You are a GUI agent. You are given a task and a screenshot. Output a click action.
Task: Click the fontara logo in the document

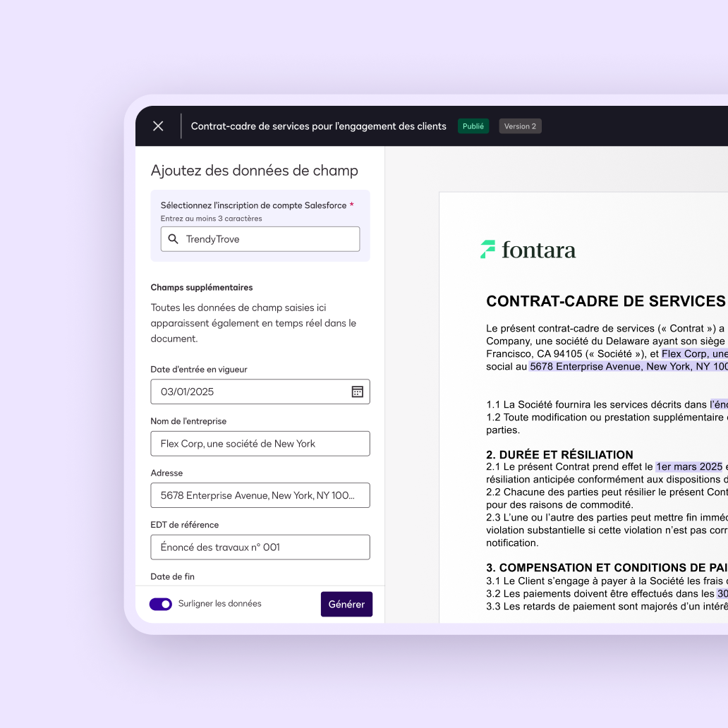[528, 250]
